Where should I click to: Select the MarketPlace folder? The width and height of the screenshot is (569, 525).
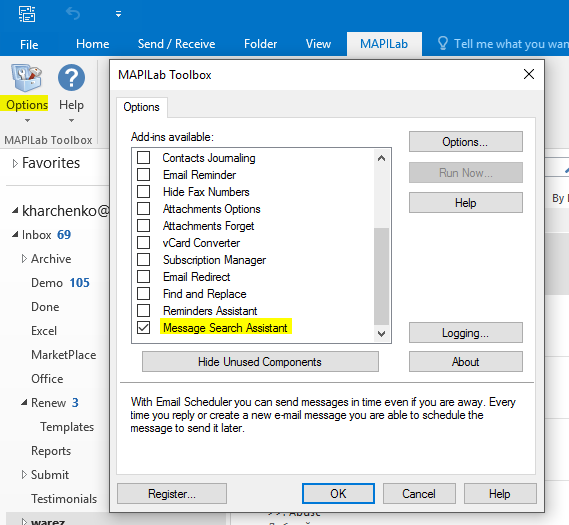64,354
